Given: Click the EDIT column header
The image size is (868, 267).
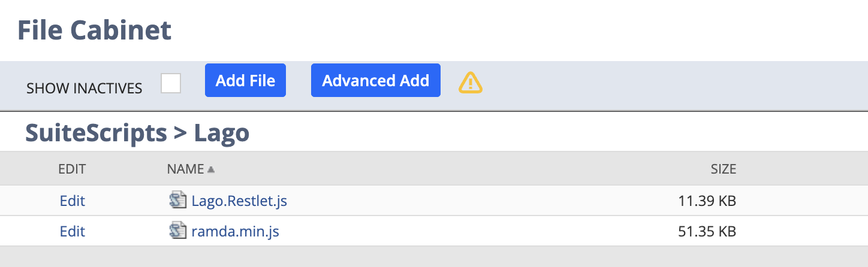Looking at the screenshot, I should click(72, 169).
